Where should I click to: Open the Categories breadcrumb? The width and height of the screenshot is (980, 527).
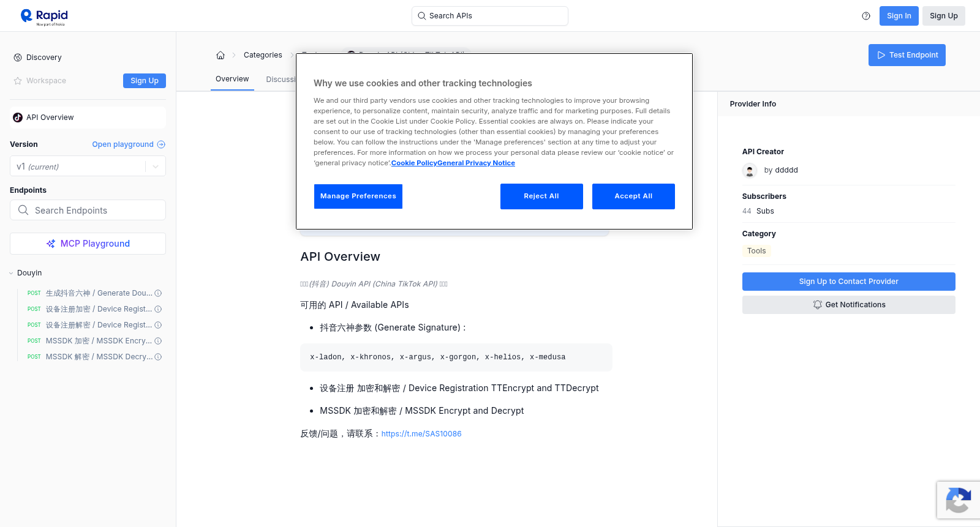coord(263,55)
